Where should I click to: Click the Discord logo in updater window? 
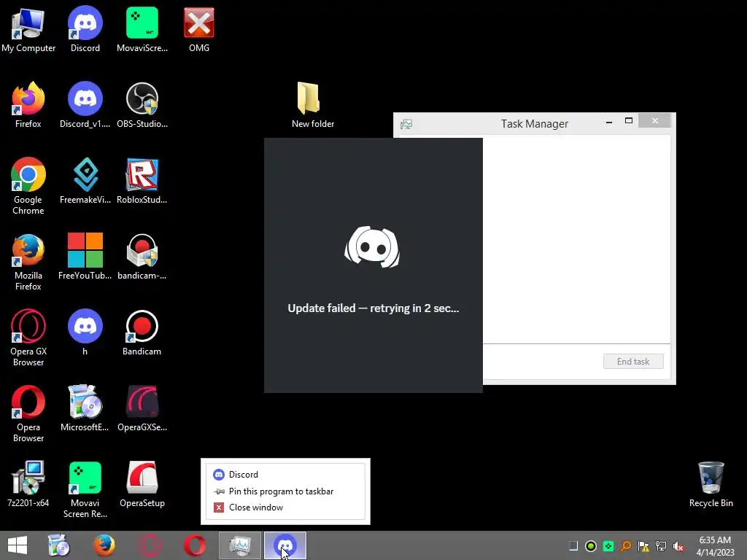[x=372, y=247]
